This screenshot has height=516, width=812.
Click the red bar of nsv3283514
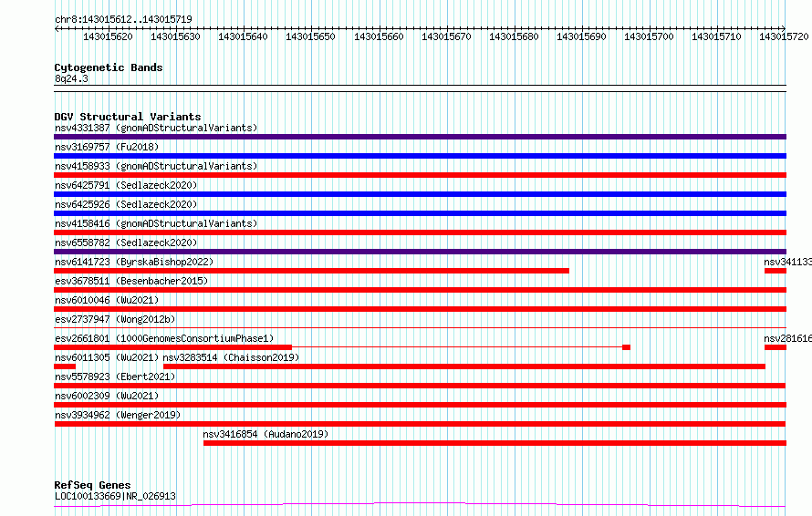coord(464,366)
